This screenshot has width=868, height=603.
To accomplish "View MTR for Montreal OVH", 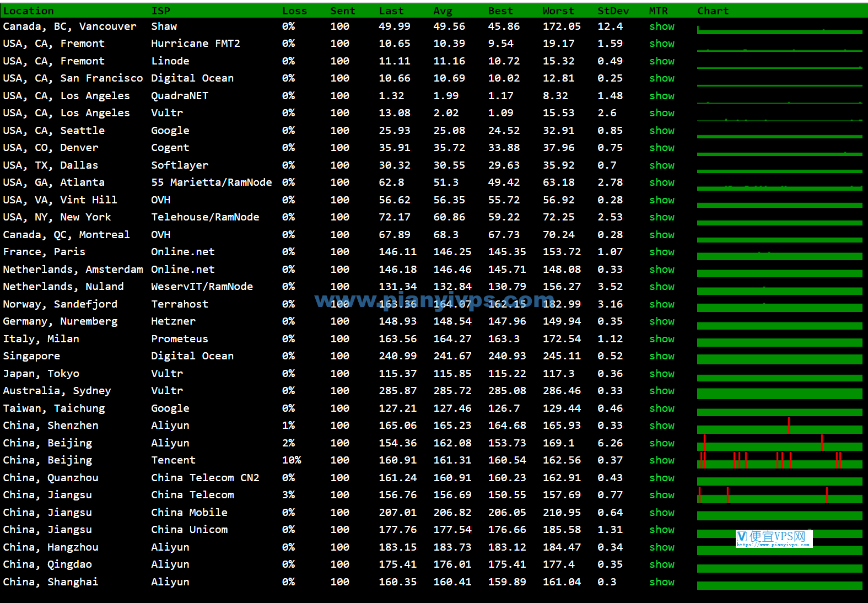I will point(661,235).
